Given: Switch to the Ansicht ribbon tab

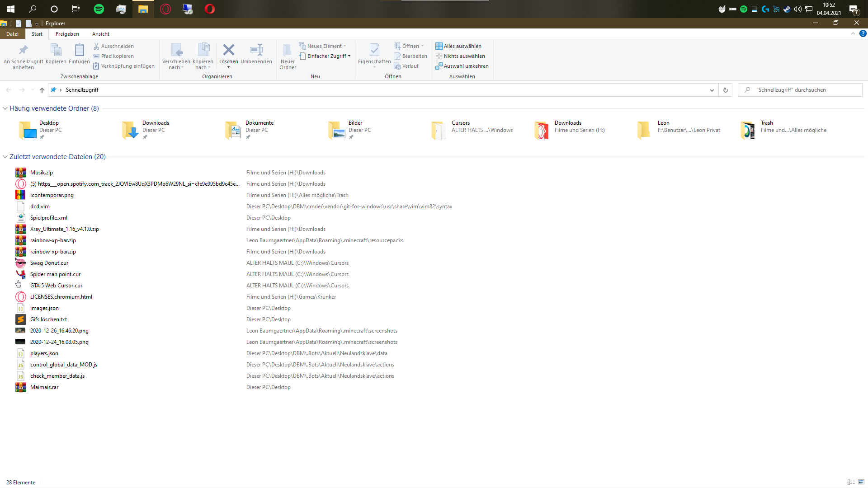Looking at the screenshot, I should [100, 34].
